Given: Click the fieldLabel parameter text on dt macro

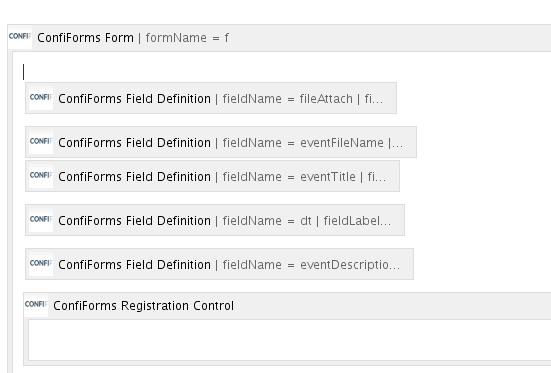Looking at the screenshot, I should click(357, 221).
